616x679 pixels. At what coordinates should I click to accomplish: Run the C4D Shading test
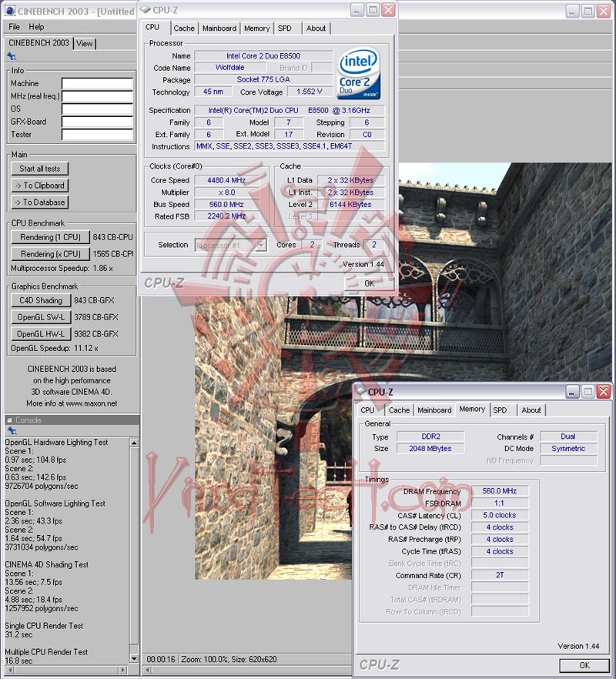tap(41, 300)
